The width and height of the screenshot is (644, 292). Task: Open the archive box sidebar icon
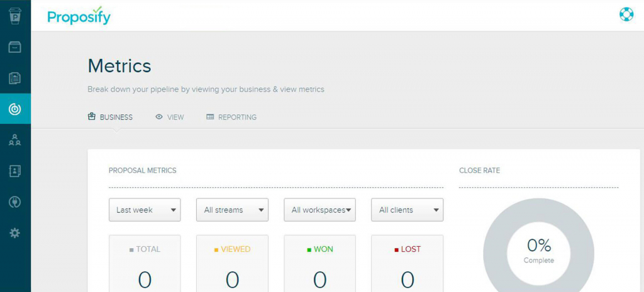(15, 47)
